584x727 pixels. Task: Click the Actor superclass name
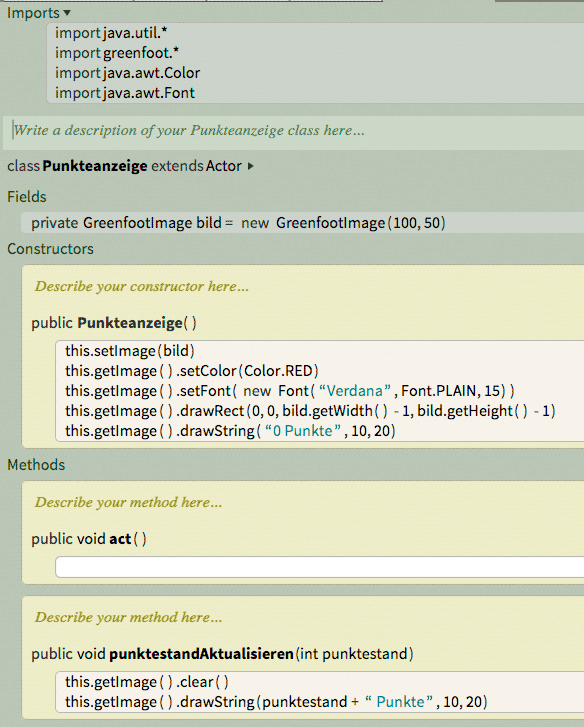tap(224, 166)
